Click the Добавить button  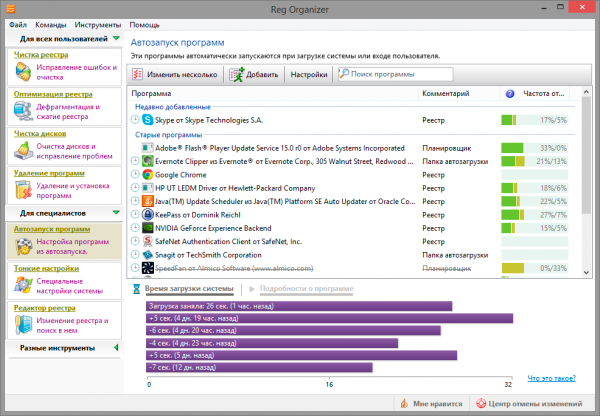click(254, 74)
